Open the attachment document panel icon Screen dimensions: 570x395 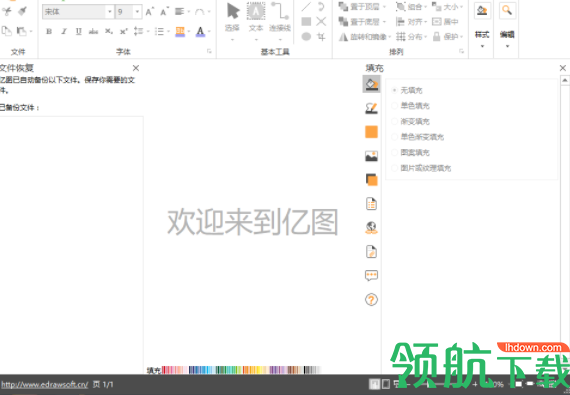371,252
